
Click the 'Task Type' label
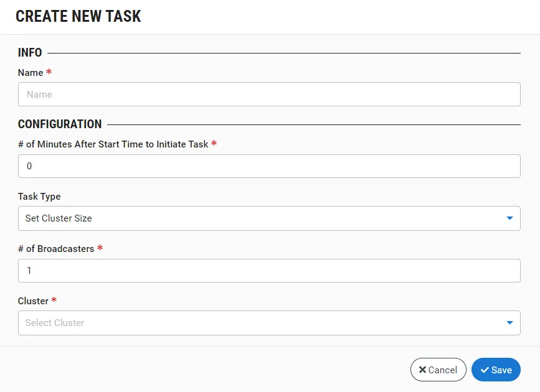pos(39,197)
